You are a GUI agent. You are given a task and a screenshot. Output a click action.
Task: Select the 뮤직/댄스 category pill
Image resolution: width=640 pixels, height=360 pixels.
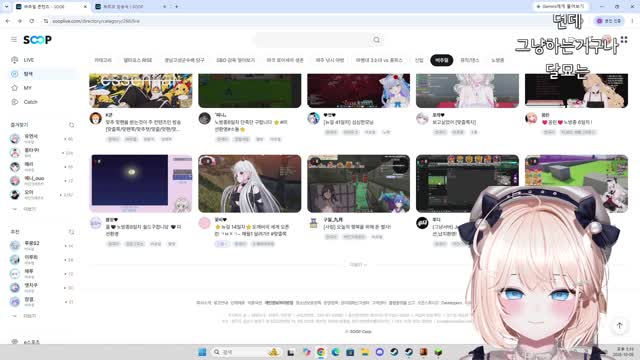[x=470, y=60]
